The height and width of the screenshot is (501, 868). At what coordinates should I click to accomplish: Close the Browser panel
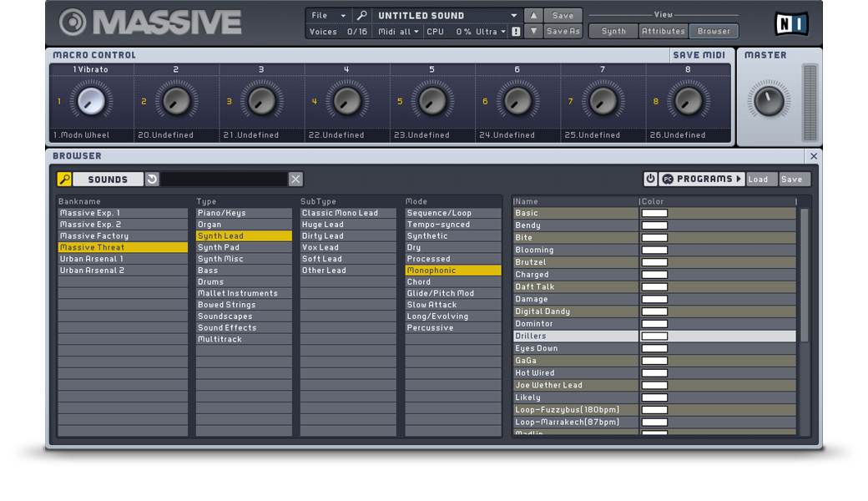click(814, 156)
